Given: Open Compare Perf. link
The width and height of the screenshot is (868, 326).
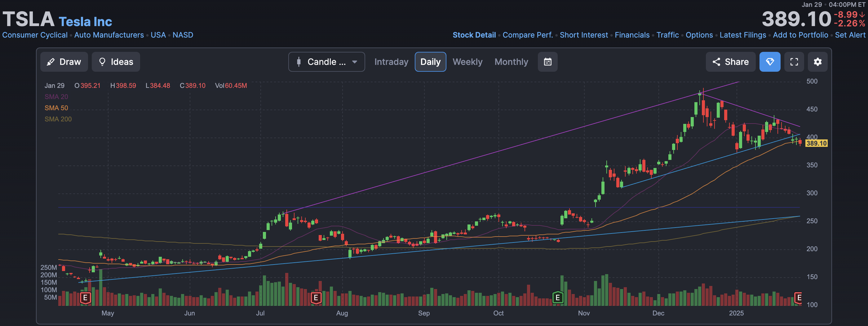Looking at the screenshot, I should point(528,35).
